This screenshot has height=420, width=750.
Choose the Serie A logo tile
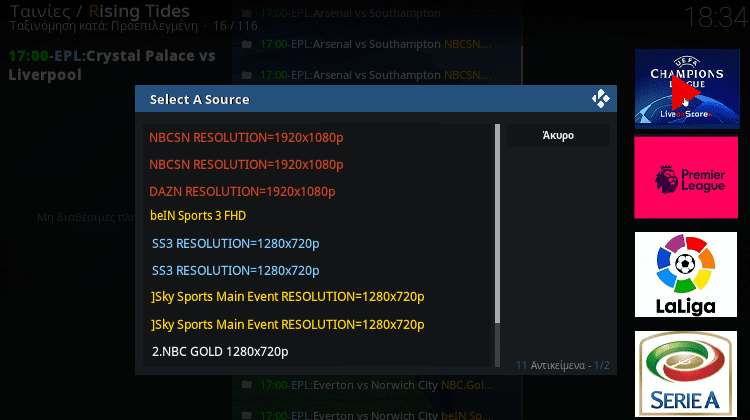[686, 373]
